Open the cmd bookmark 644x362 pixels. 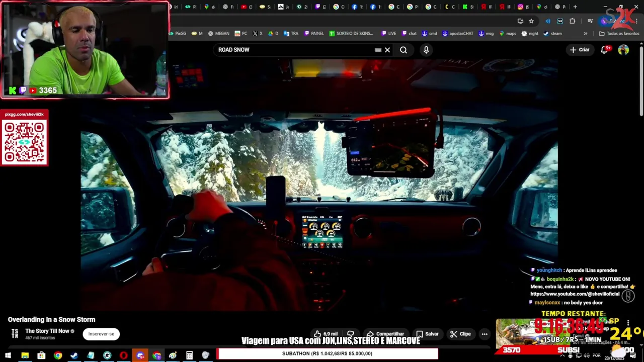pos(430,33)
